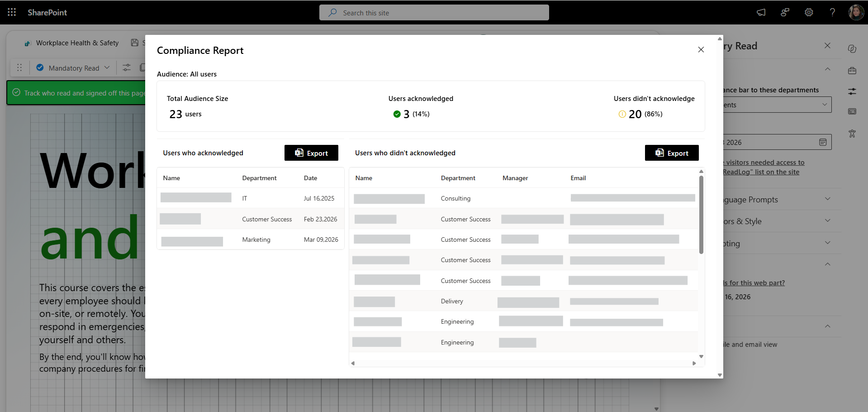The height and width of the screenshot is (412, 868).
Task: Click the Email column header
Action: [x=578, y=178]
